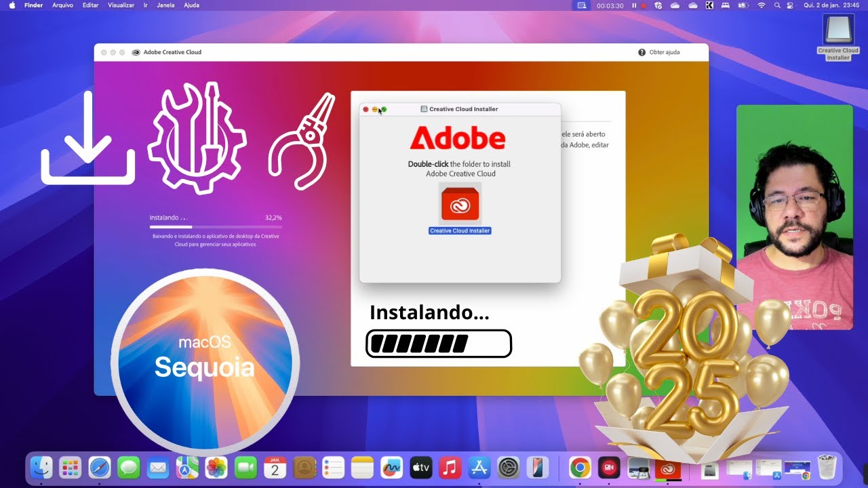The width and height of the screenshot is (868, 488).
Task: Launch Apple TV from the Dock
Action: click(420, 468)
